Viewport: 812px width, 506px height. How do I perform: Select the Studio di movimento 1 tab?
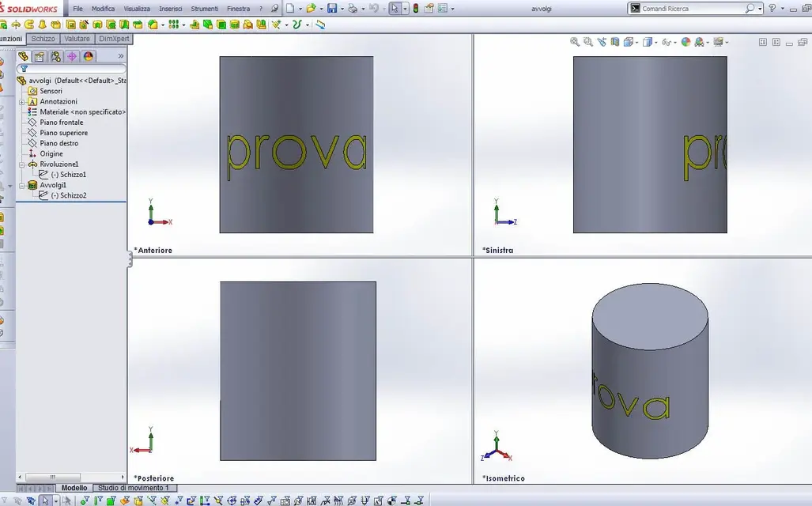click(x=134, y=488)
